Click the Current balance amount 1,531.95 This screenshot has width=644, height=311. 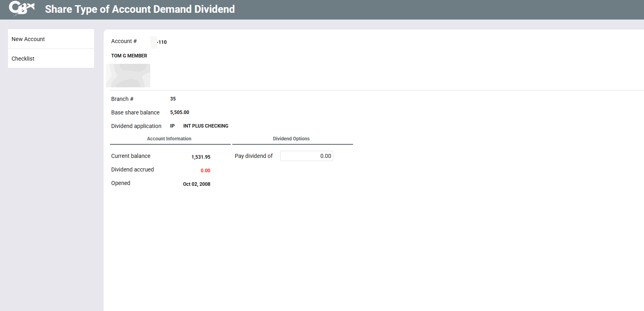click(x=200, y=157)
